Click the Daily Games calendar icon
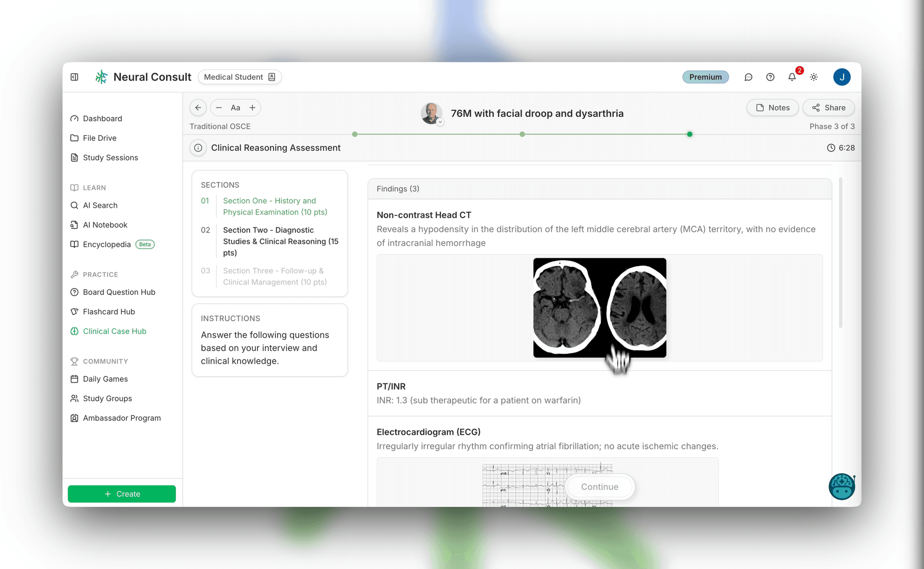 [74, 379]
